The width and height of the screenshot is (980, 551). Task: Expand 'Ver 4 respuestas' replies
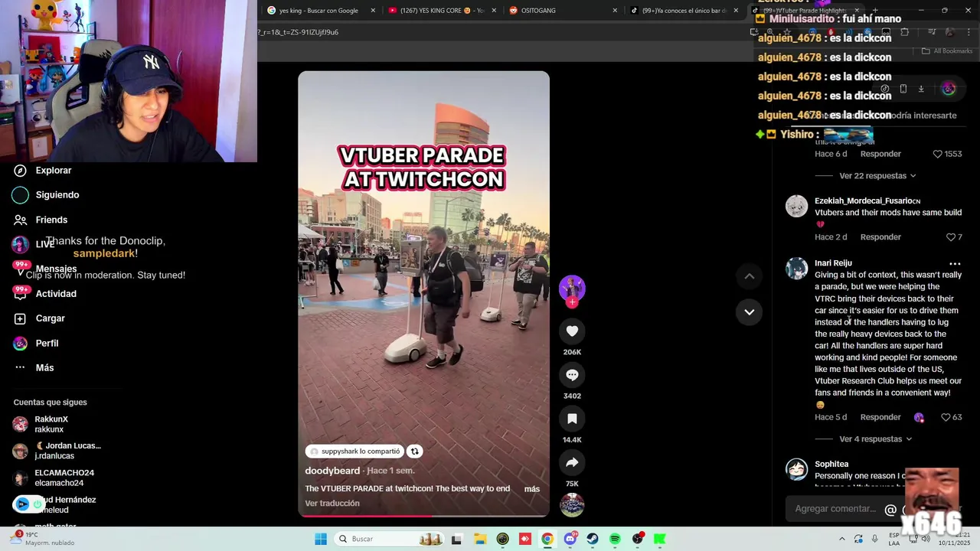[875, 439]
